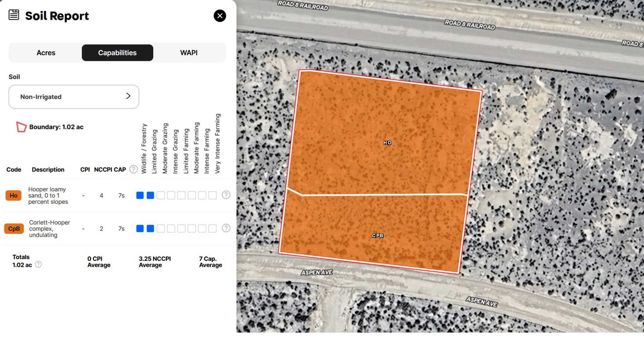Viewport: 644px width, 362px height.
Task: Switch to the WAPI tab
Action: click(189, 53)
